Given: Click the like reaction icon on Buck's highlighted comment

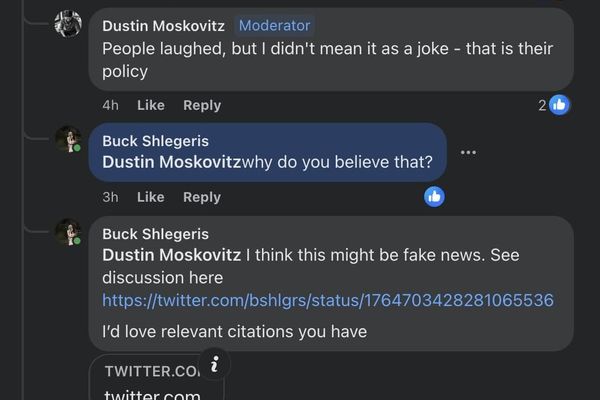Looking at the screenshot, I should tap(434, 196).
